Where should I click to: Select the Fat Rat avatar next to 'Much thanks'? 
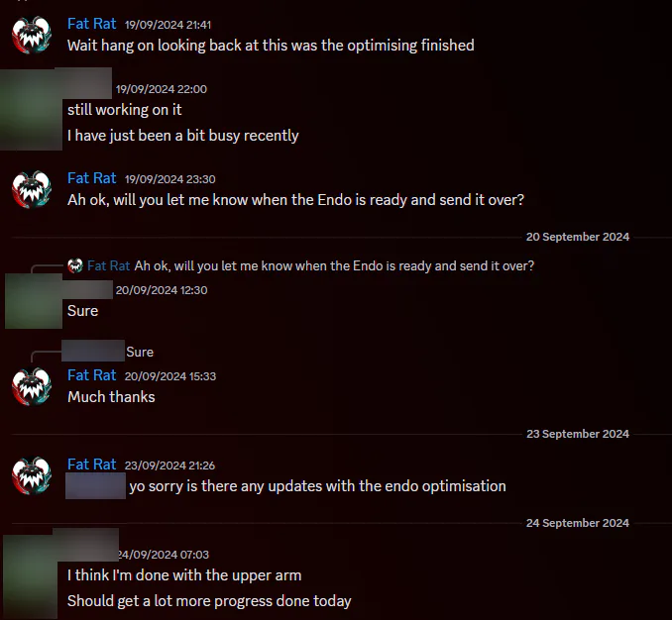pos(32,386)
